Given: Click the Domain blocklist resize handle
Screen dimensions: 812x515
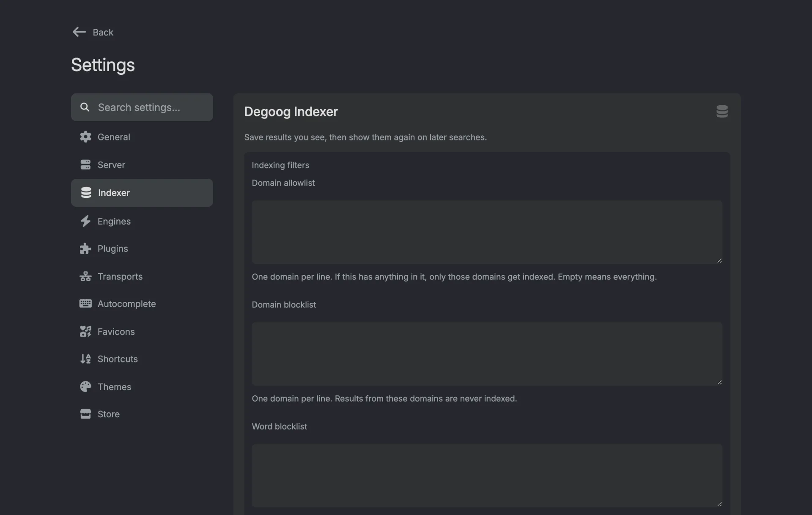Looking at the screenshot, I should point(719,382).
